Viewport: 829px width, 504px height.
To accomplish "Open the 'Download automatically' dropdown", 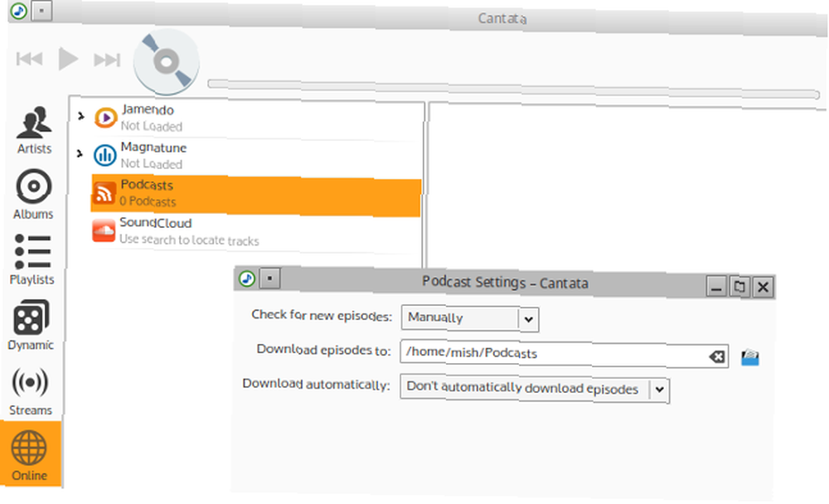I will click(535, 389).
